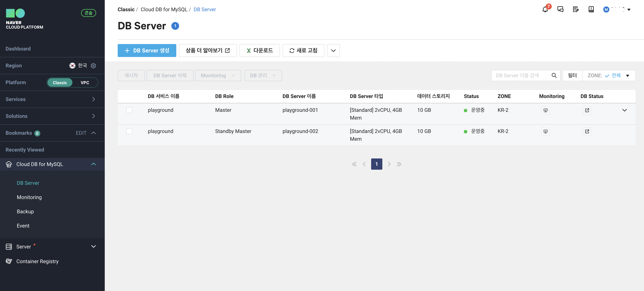The width and height of the screenshot is (644, 291).
Task: Click the 재시작 restart button
Action: coord(131,76)
